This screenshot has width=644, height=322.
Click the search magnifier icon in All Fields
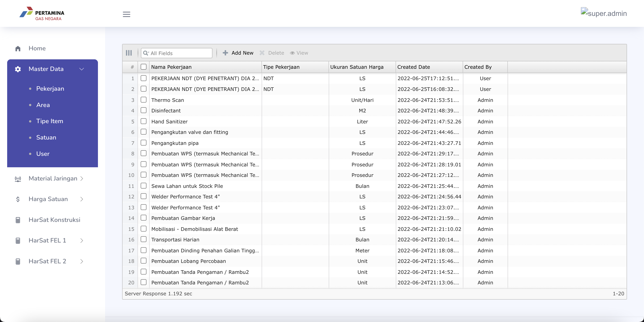point(146,53)
